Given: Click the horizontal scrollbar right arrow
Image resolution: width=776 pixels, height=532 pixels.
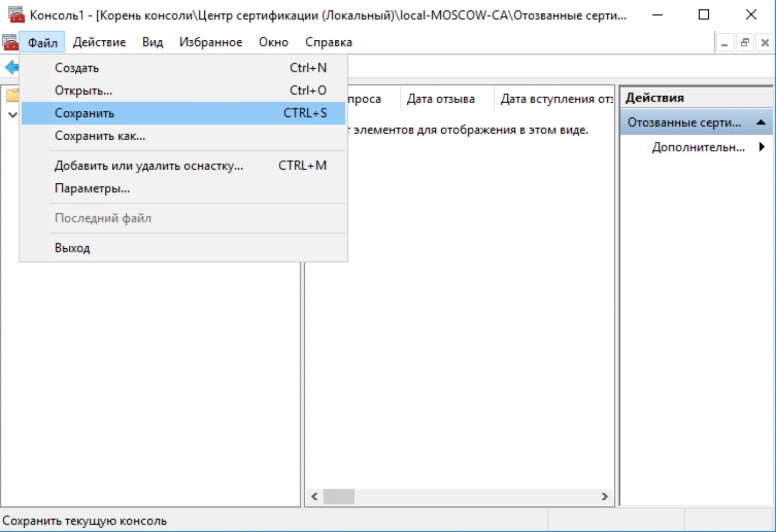Looking at the screenshot, I should [x=605, y=497].
